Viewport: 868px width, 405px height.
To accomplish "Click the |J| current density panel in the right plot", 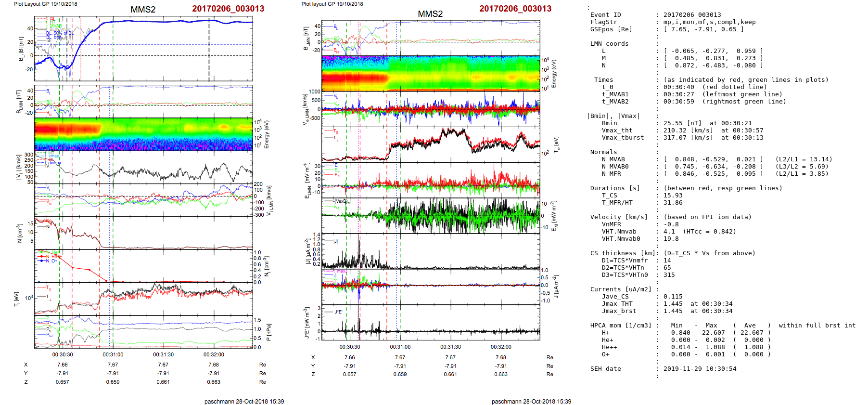I will pyautogui.click(x=431, y=251).
